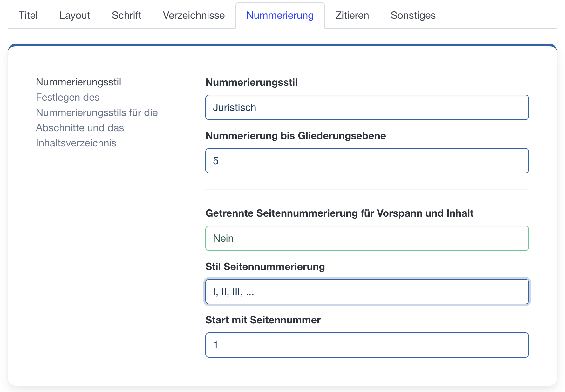Open the Nummerierungsstil dropdown showing Juristisch

click(367, 107)
